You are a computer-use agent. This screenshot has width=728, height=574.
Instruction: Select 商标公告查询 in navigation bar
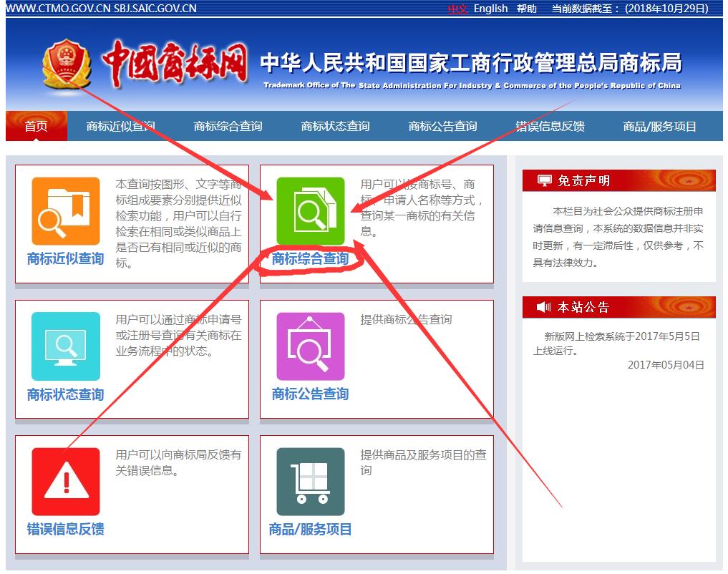442,126
